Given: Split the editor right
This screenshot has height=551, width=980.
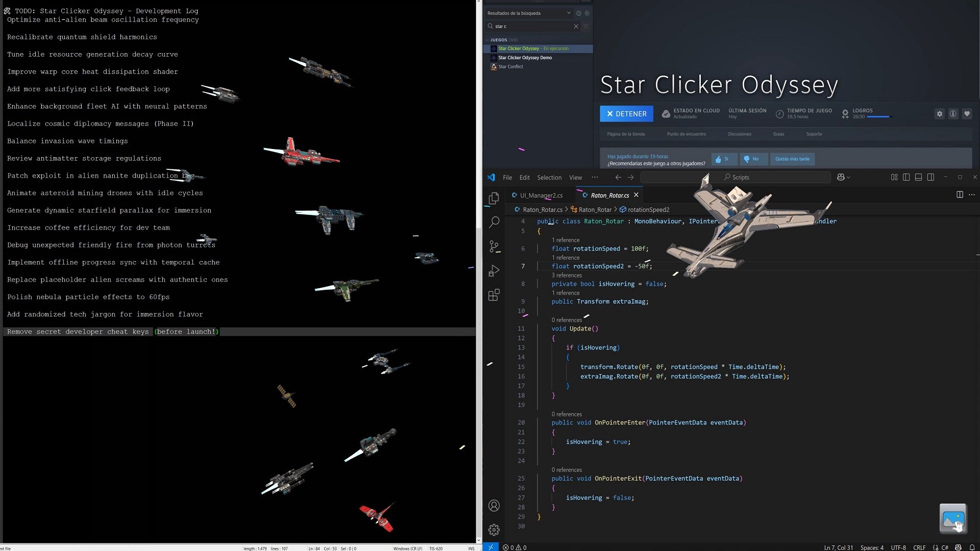Looking at the screenshot, I should click(x=960, y=195).
